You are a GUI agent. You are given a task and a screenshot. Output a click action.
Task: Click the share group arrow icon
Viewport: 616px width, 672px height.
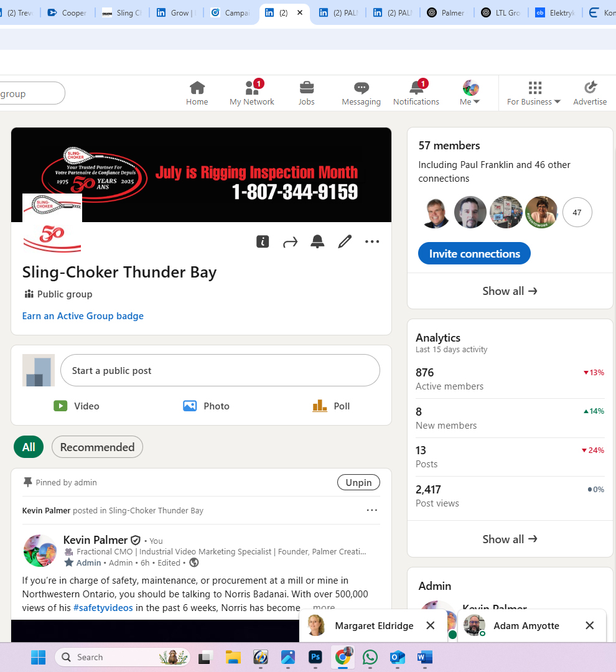point(290,242)
